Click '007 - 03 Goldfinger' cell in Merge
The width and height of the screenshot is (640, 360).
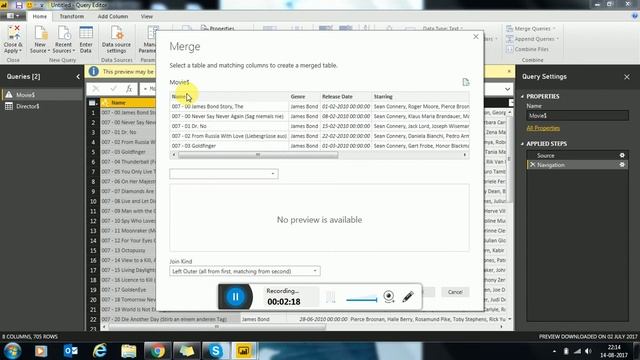coord(229,146)
